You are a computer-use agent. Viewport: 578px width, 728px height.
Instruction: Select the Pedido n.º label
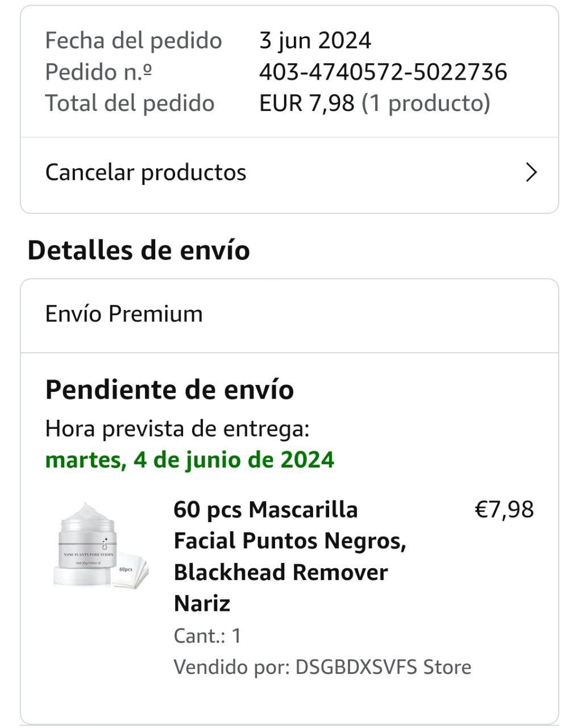pos(99,72)
